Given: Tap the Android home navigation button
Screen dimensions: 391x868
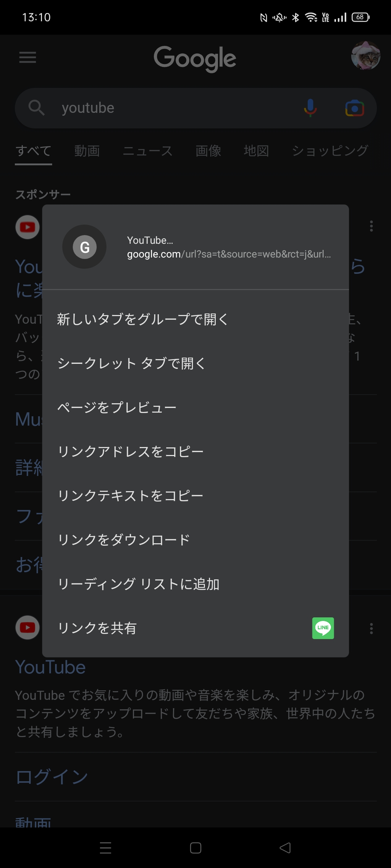Looking at the screenshot, I should pos(195,848).
